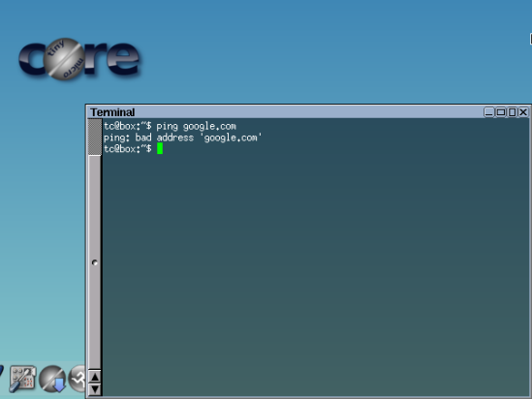
Task: Minimize the Terminal window
Action: click(x=489, y=112)
